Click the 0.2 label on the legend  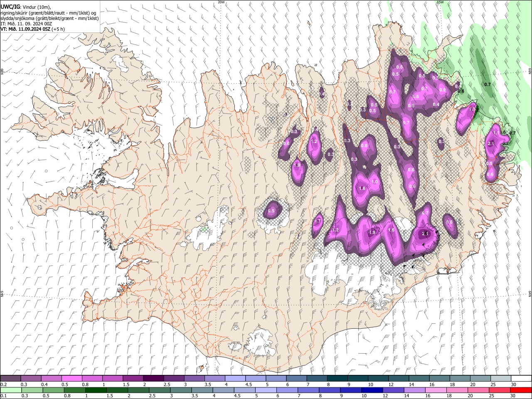pos(4,384)
